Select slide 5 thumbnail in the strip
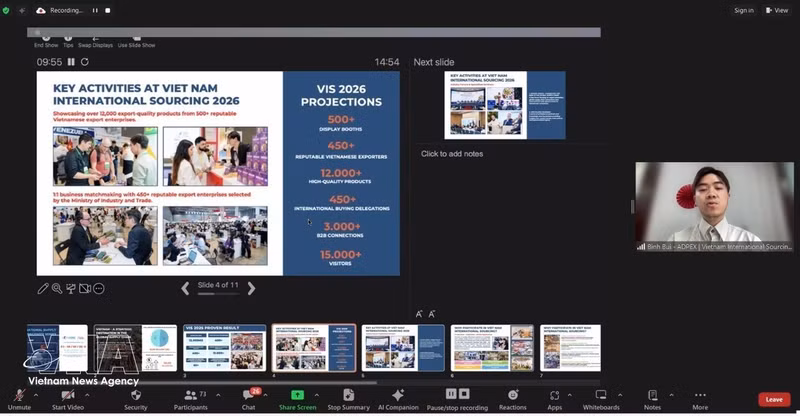The height and width of the screenshot is (420, 800). 403,348
